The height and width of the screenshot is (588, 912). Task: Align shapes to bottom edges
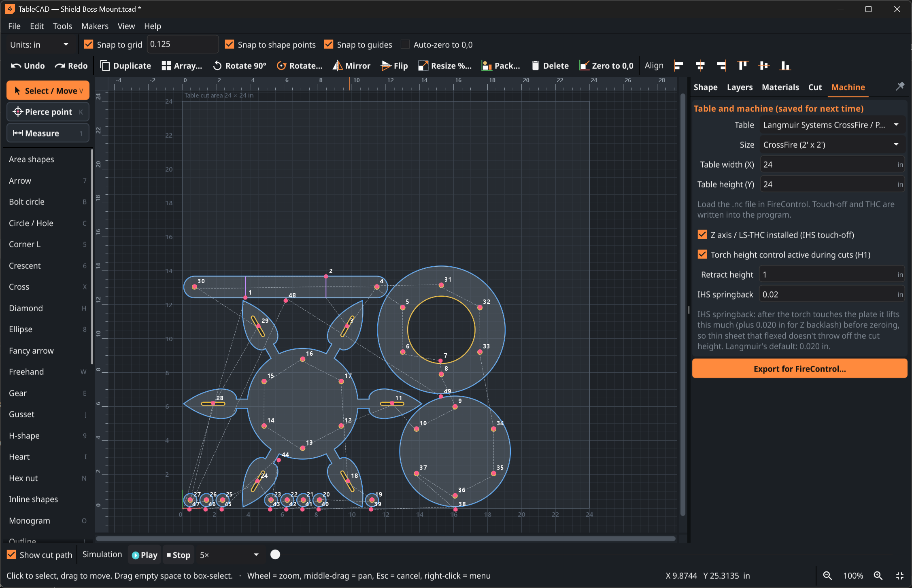[785, 66]
